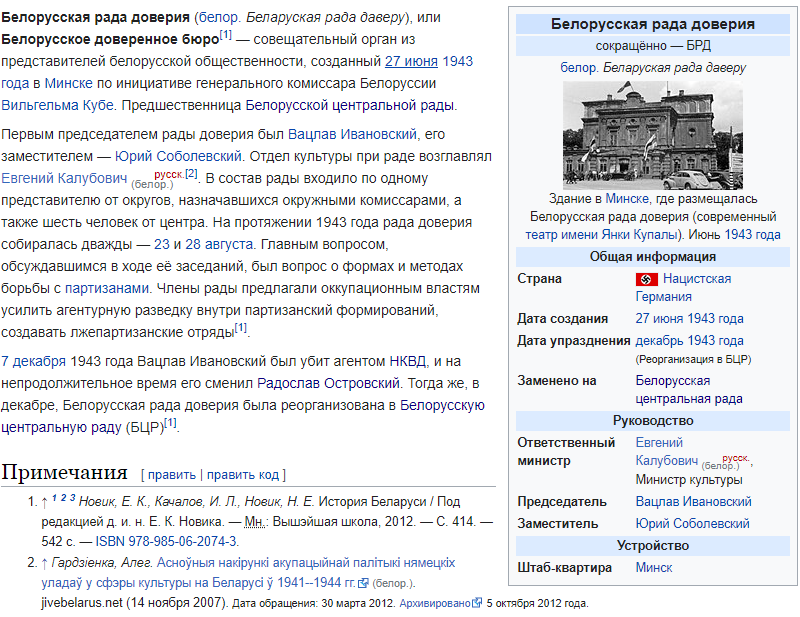
Task: Open the '7 декабря' date link
Action: coord(33,361)
